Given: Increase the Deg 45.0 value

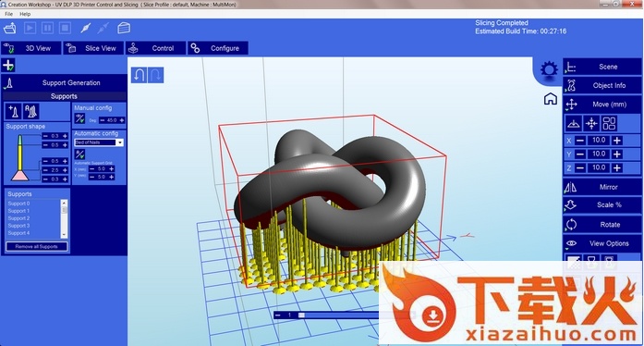Looking at the screenshot, I should (x=122, y=120).
